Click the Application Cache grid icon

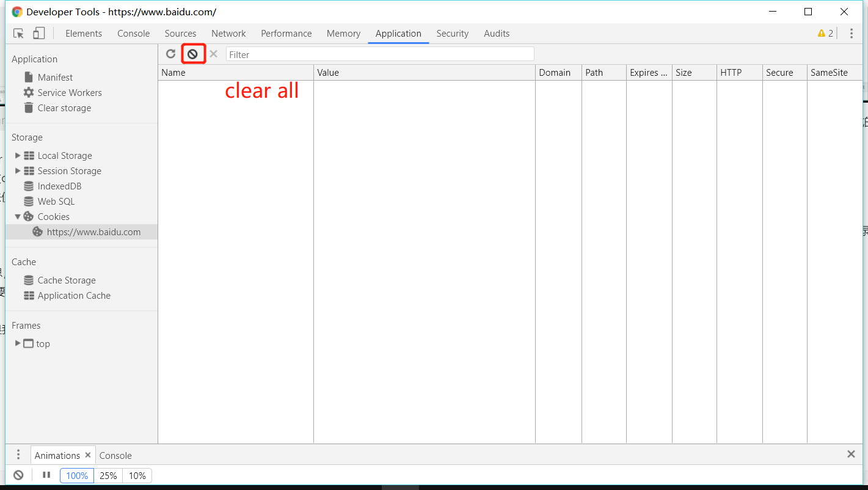29,296
